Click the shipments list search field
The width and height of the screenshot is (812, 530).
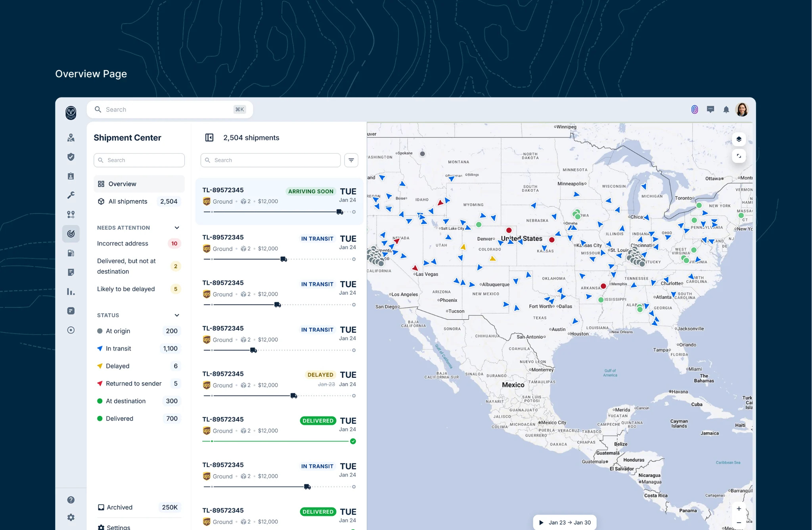[x=270, y=160]
